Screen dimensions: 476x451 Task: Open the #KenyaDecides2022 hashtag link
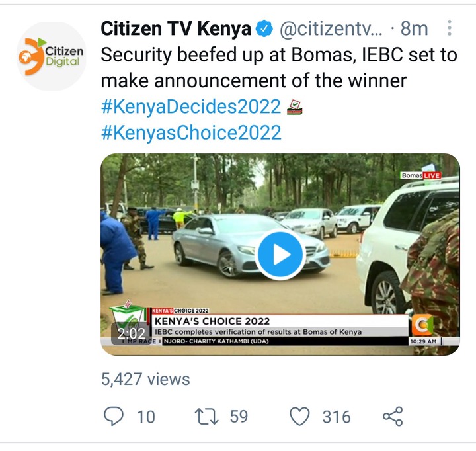pos(191,106)
